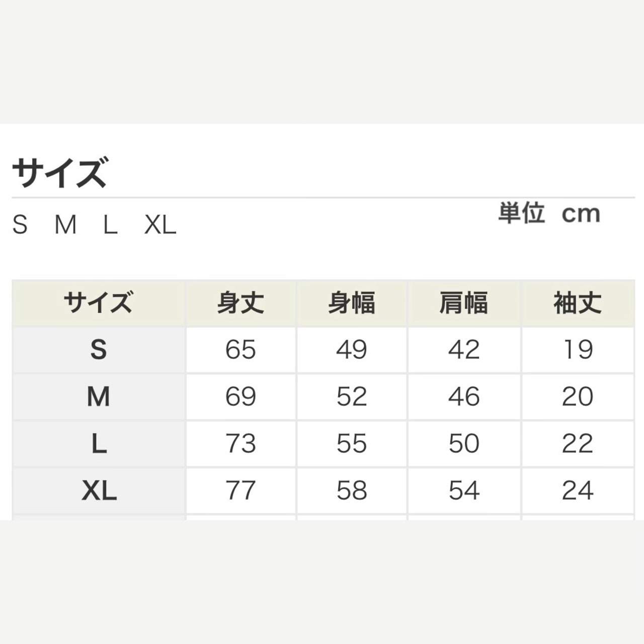The width and height of the screenshot is (644, 644).
Task: Click the サイズ table column header
Action: (x=99, y=303)
